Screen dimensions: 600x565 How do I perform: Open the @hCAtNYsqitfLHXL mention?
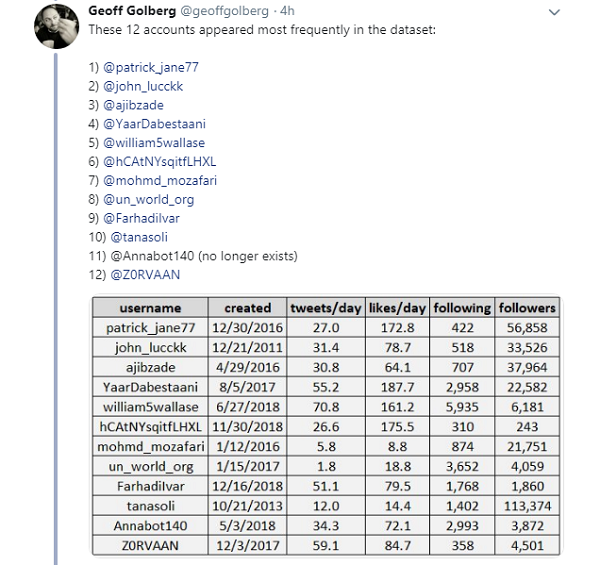[160, 161]
